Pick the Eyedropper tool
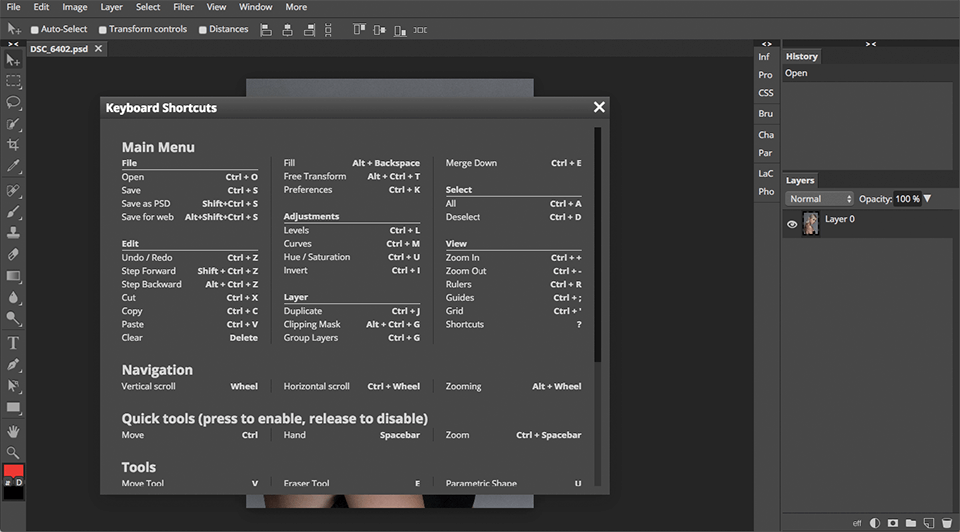 [14, 166]
